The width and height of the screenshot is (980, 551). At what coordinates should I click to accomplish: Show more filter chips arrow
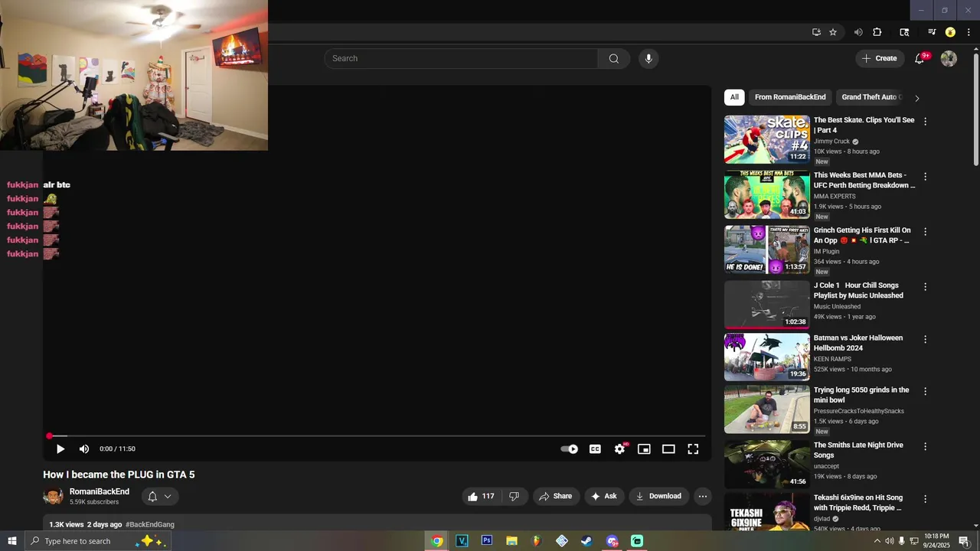click(917, 98)
